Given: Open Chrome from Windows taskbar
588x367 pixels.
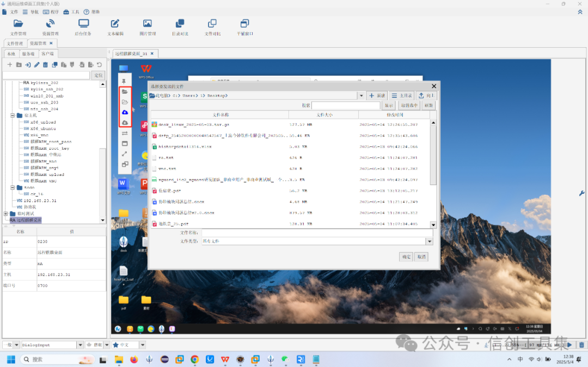Looking at the screenshot, I should click(194, 359).
